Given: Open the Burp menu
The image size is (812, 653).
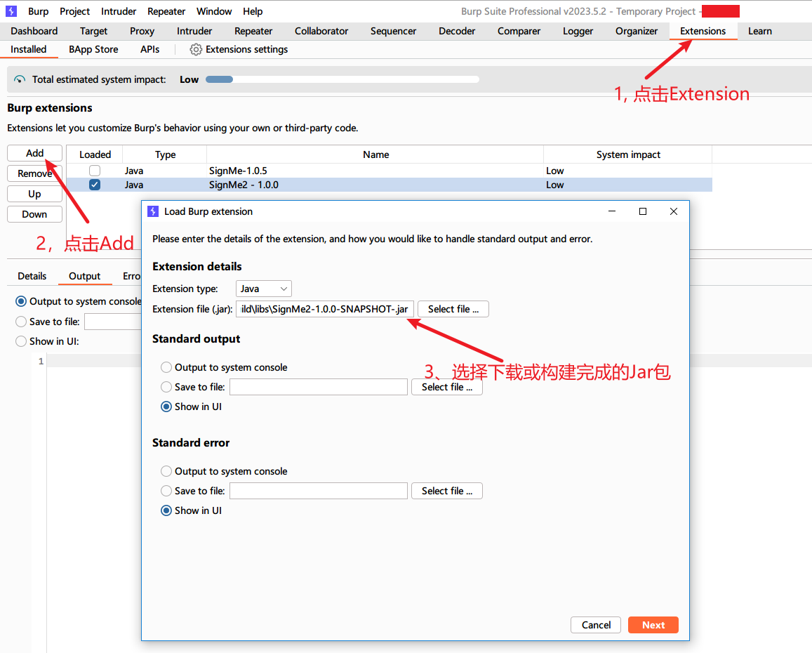Looking at the screenshot, I should tap(39, 11).
